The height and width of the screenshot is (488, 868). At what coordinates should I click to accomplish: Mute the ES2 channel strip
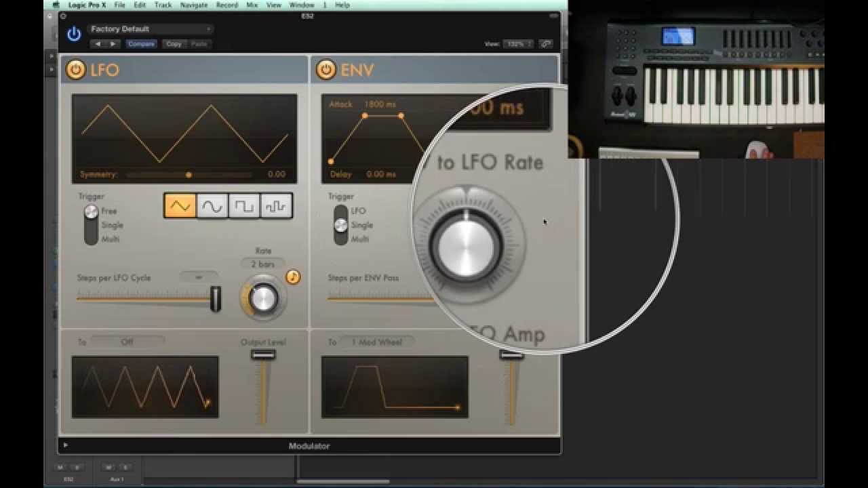point(60,467)
